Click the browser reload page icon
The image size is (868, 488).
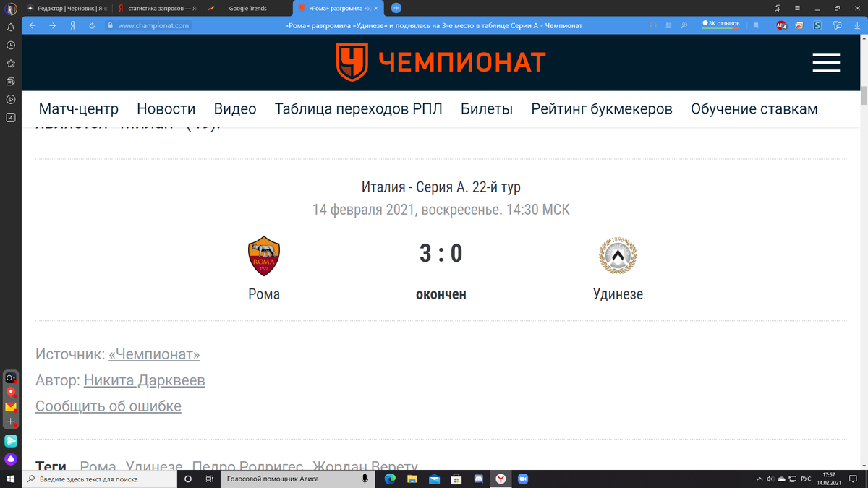pyautogui.click(x=92, y=25)
